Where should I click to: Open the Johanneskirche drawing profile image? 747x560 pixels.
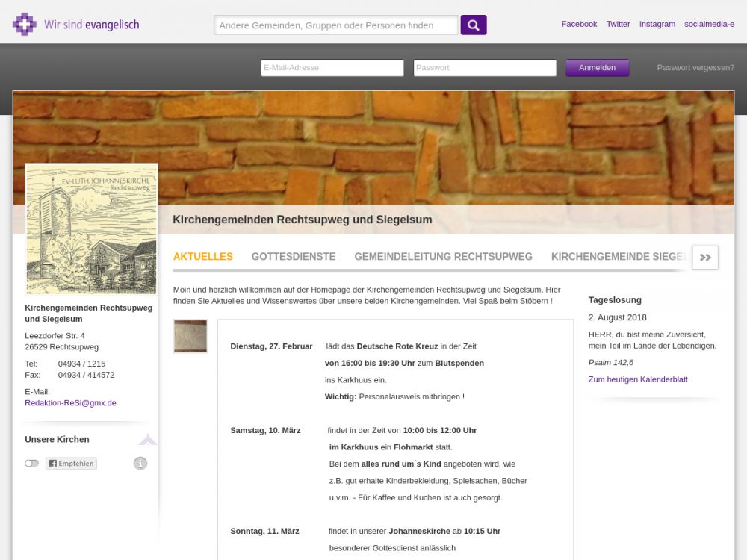tap(91, 229)
